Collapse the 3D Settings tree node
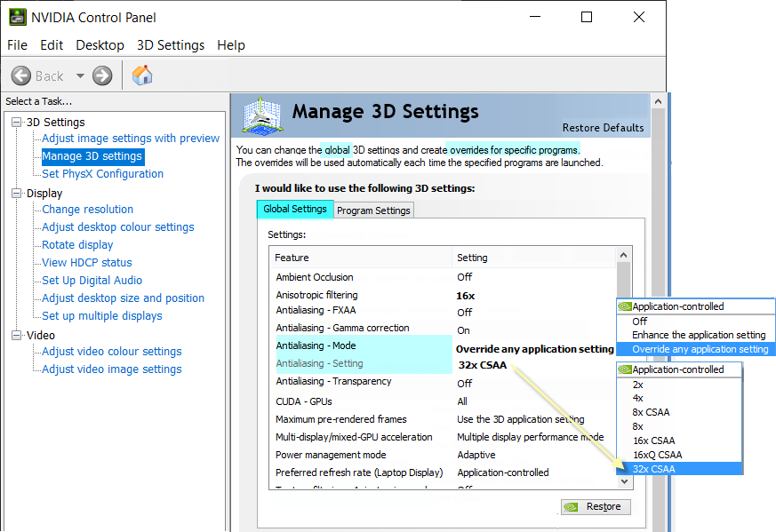This screenshot has width=776, height=532. [x=16, y=123]
